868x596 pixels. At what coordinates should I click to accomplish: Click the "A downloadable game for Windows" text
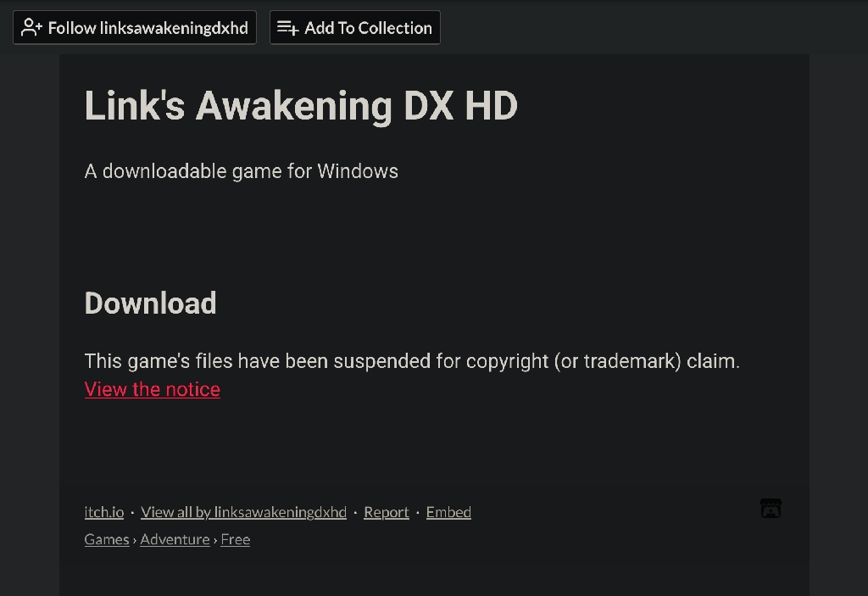pyautogui.click(x=242, y=171)
